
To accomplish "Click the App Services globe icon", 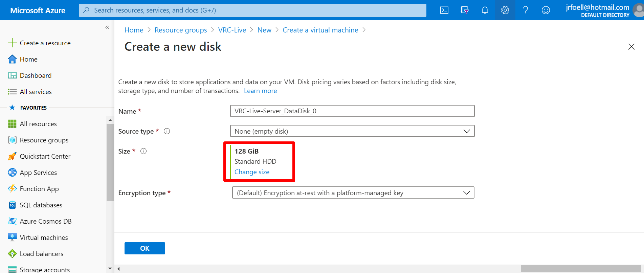I will click(x=12, y=173).
